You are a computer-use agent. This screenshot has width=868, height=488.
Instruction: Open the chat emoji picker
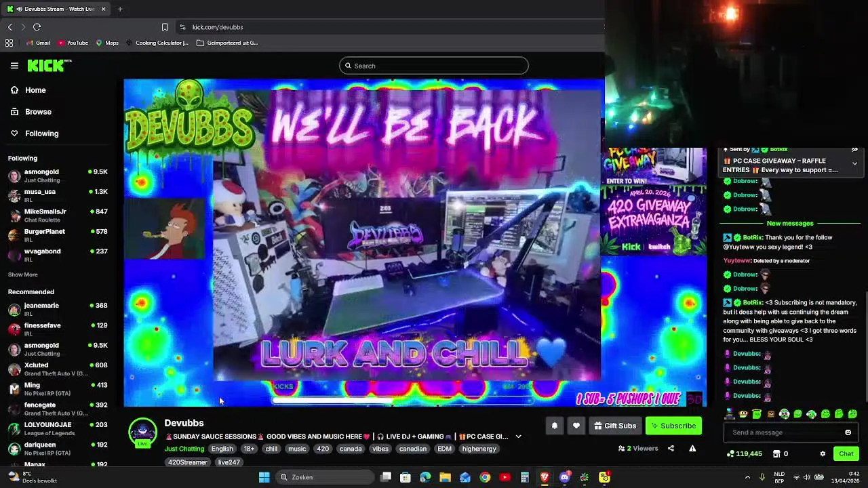(848, 432)
